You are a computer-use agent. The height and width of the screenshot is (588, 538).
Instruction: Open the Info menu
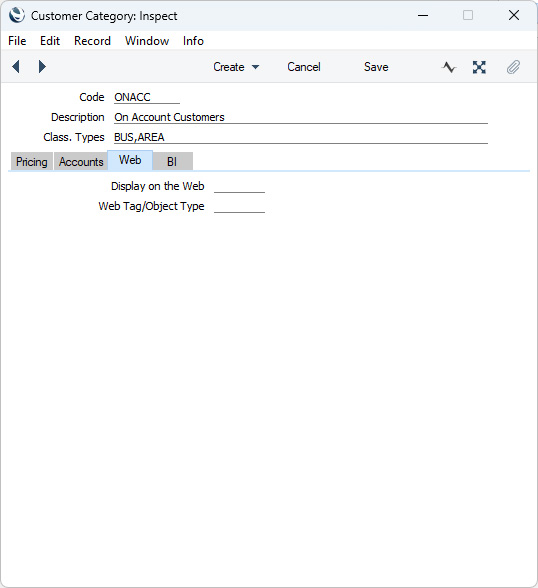pyautogui.click(x=193, y=41)
